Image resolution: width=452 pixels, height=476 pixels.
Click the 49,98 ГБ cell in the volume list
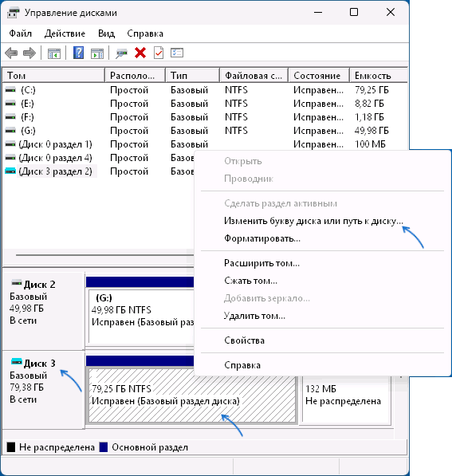click(x=371, y=131)
